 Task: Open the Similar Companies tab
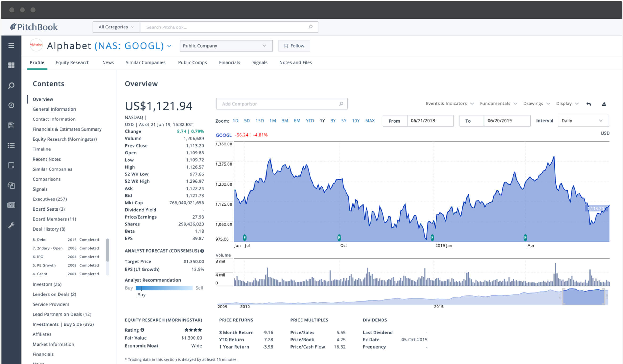point(145,62)
